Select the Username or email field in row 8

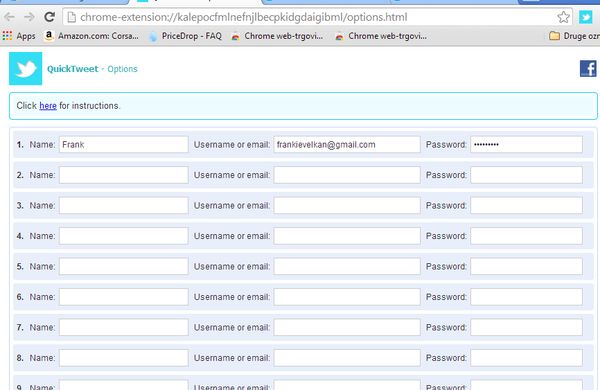(x=347, y=358)
